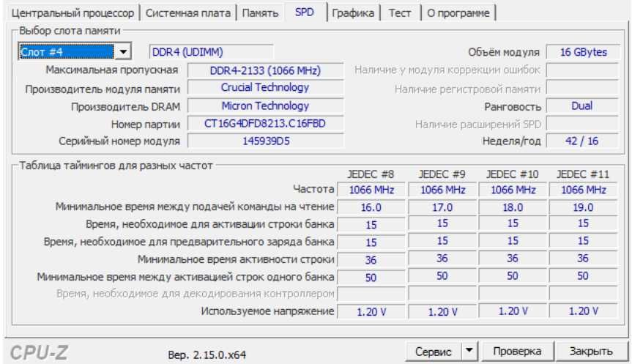This screenshot has height=364, width=632.
Task: Select the JEDEC #11 bank cycle value 50
Action: 584,276
